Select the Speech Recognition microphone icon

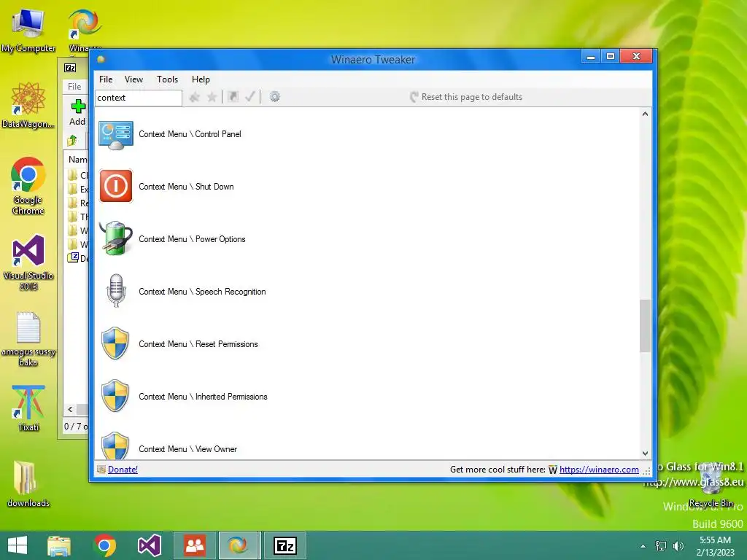point(116,291)
